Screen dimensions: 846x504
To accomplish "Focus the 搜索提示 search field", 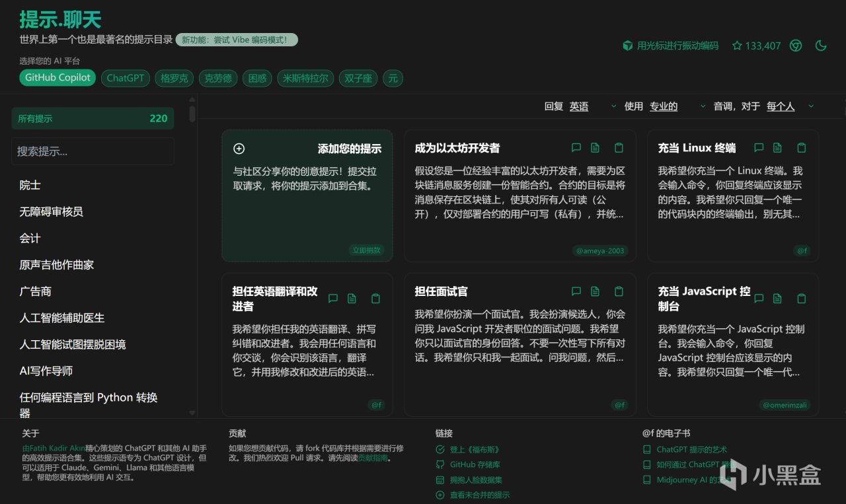I will [x=93, y=151].
